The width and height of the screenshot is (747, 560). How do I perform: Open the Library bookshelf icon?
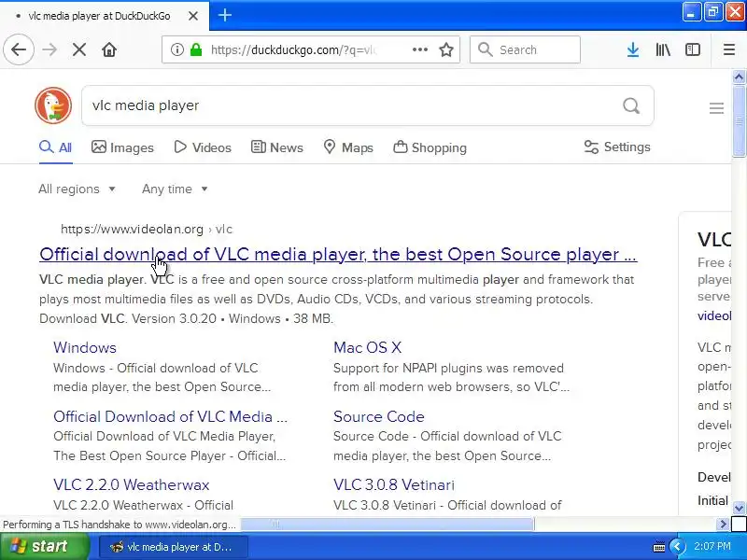663,49
